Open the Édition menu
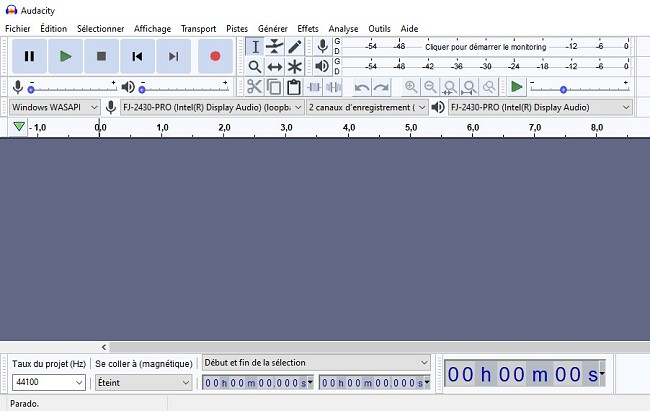Screen dimensions: 650x411 (x=53, y=29)
